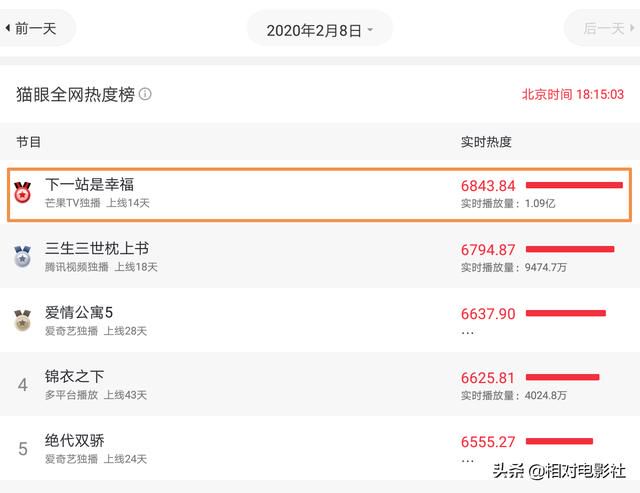Open the show 绝代双骄

(74, 440)
